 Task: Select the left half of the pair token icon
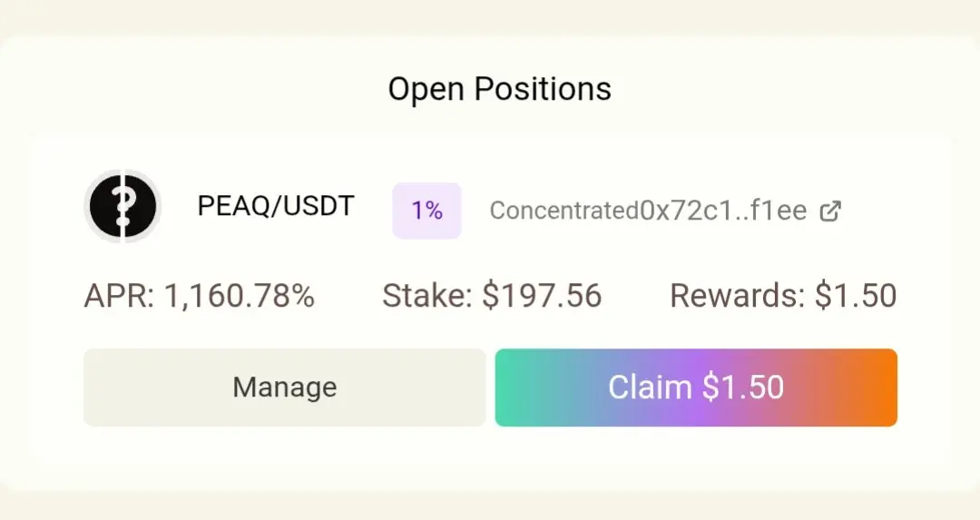pyautogui.click(x=104, y=206)
